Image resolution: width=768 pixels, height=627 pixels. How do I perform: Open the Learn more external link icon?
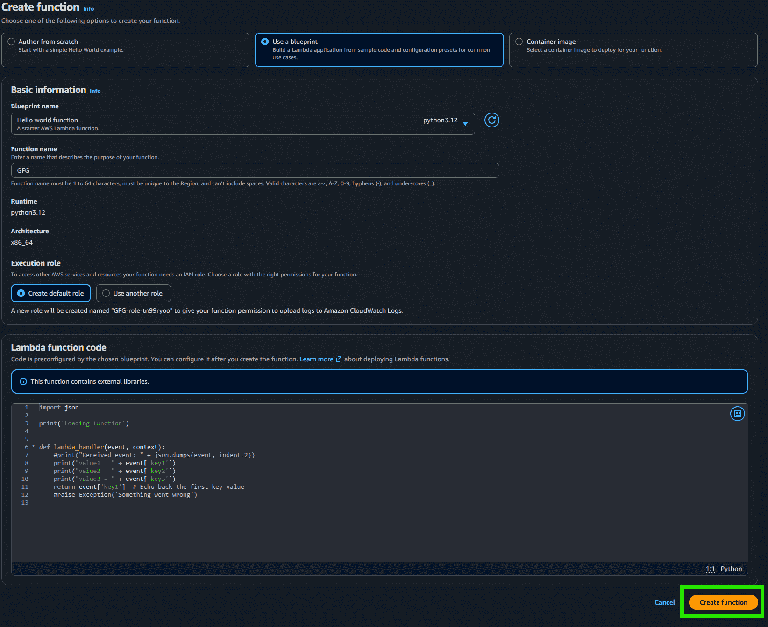(338, 359)
